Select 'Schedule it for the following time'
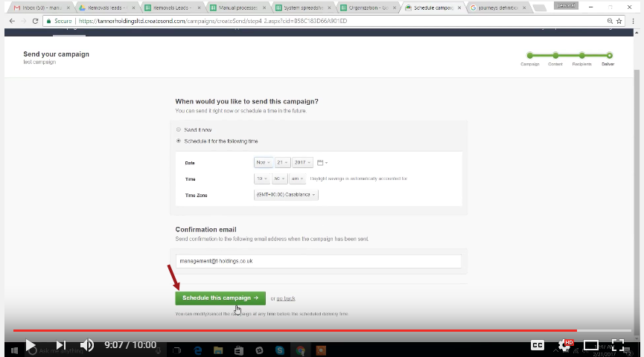644x357 pixels. click(x=179, y=141)
